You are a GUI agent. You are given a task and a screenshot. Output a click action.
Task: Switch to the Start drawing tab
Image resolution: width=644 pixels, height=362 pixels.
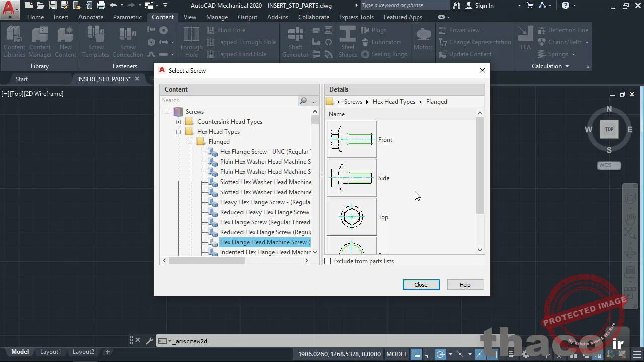(22, 79)
